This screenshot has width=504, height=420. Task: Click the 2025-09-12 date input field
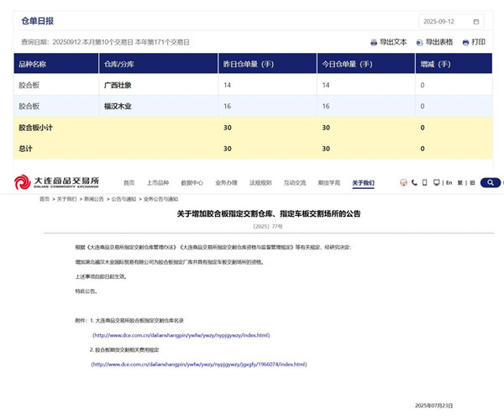(445, 22)
